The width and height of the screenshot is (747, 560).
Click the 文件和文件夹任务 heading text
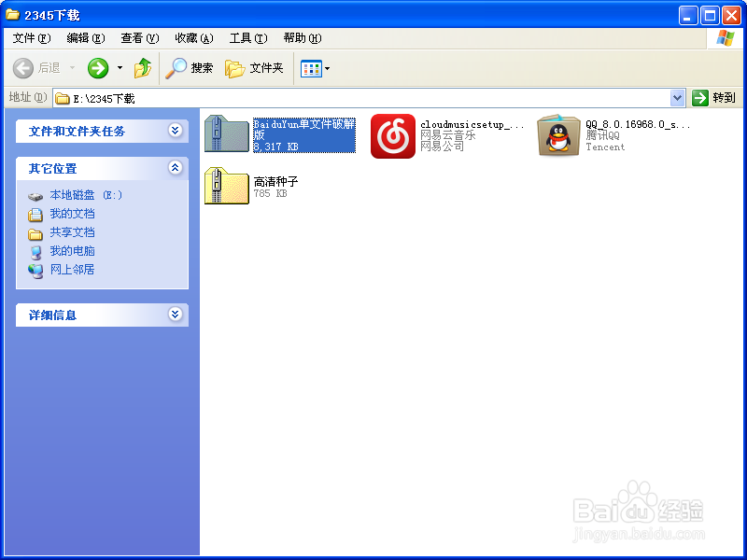[x=77, y=132]
